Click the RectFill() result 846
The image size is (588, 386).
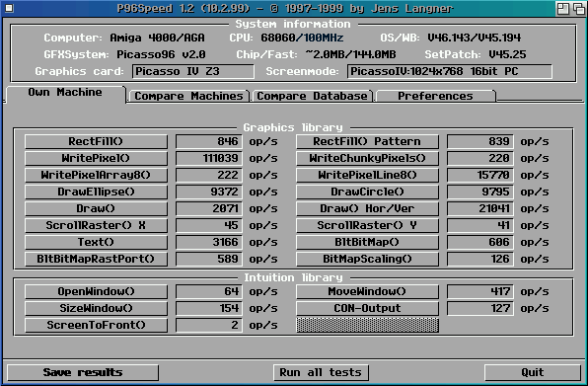tap(209, 141)
